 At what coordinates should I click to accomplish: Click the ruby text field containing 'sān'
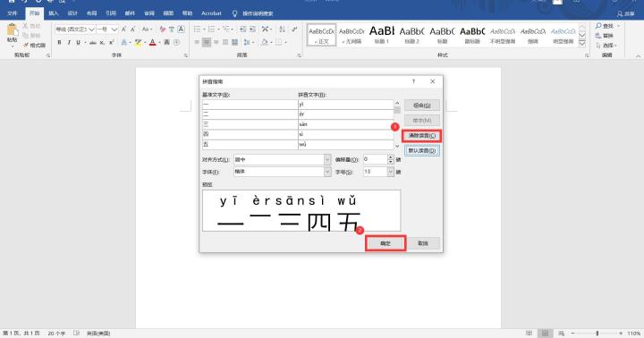tap(345, 124)
